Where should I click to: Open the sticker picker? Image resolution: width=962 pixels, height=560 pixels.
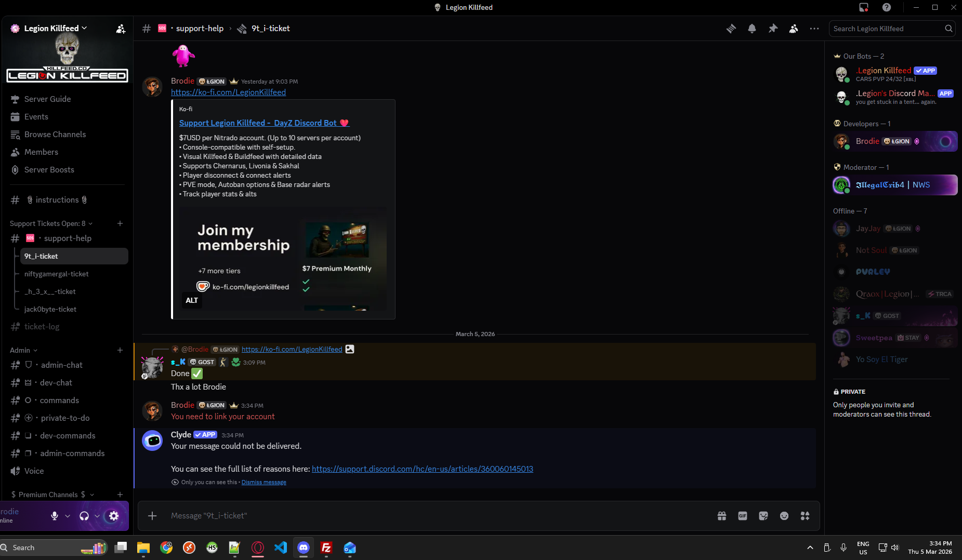[x=763, y=516]
